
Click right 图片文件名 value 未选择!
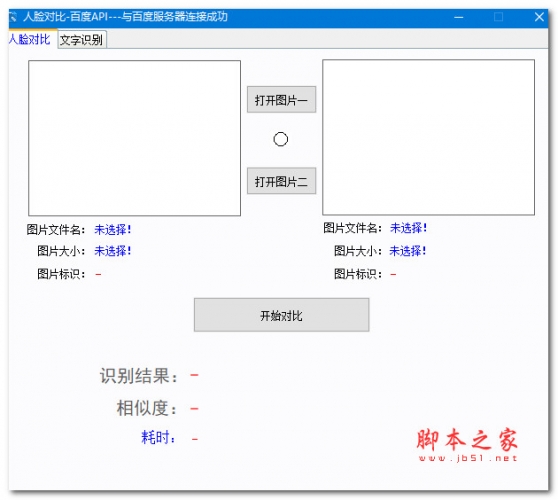tap(409, 228)
